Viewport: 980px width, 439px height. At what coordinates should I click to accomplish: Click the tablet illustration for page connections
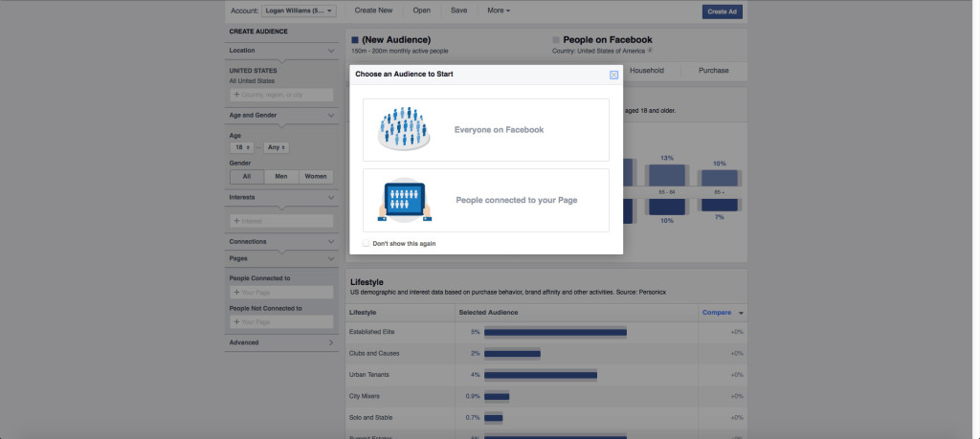click(x=405, y=201)
